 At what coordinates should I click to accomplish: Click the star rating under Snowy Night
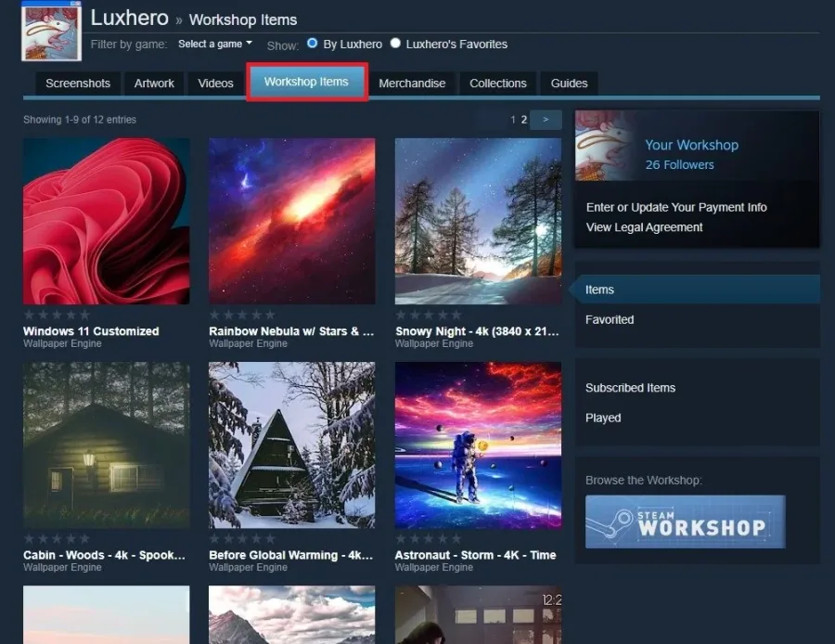point(429,315)
